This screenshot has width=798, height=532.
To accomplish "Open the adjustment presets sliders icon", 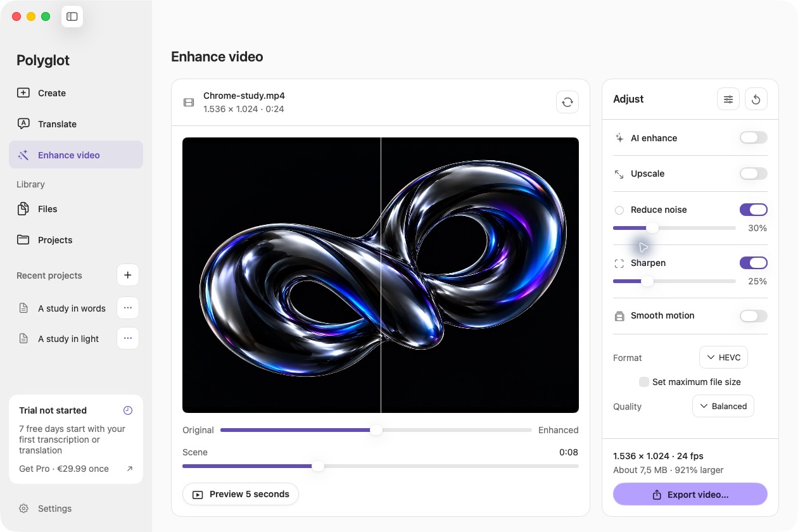I will [x=728, y=99].
